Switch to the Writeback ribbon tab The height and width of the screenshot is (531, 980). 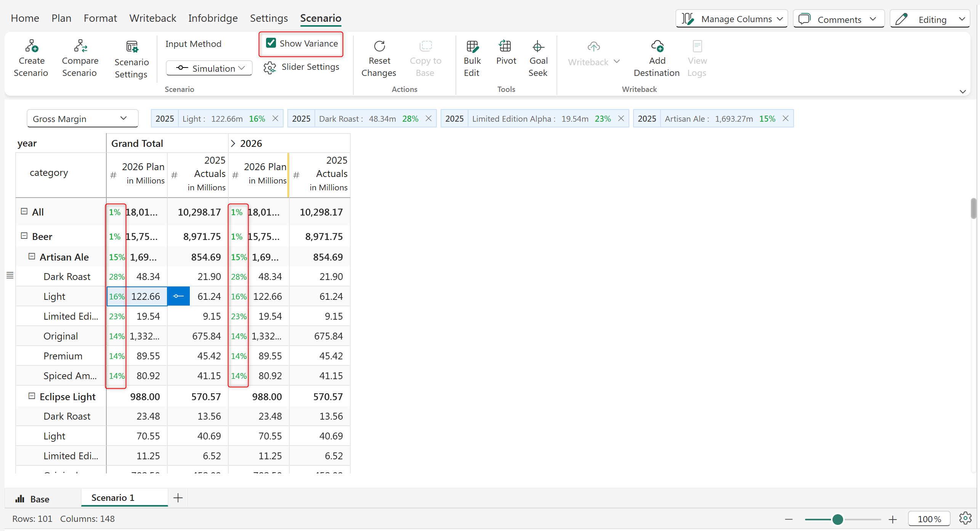[152, 18]
